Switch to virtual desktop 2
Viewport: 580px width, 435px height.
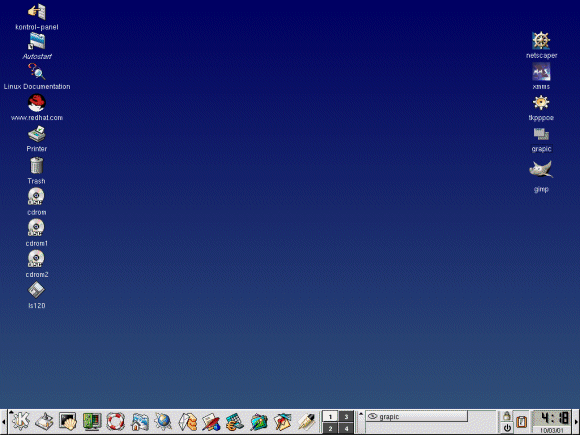click(x=330, y=428)
